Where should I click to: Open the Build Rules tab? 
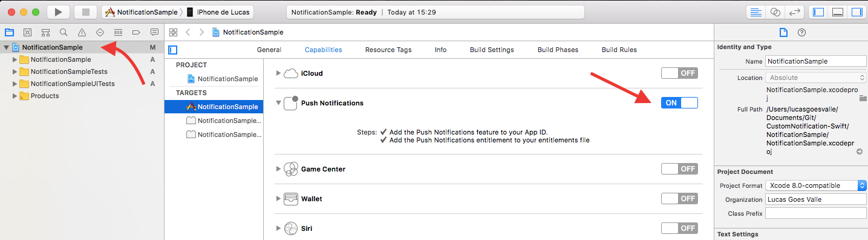click(x=619, y=50)
